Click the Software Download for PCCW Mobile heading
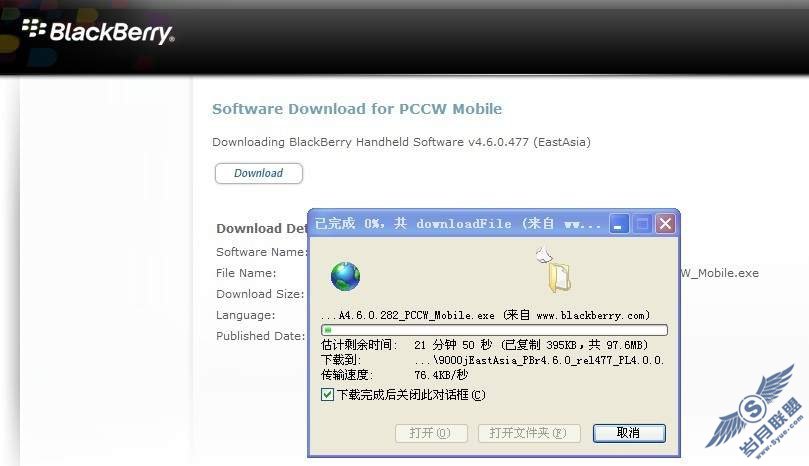This screenshot has height=466, width=809. [357, 109]
